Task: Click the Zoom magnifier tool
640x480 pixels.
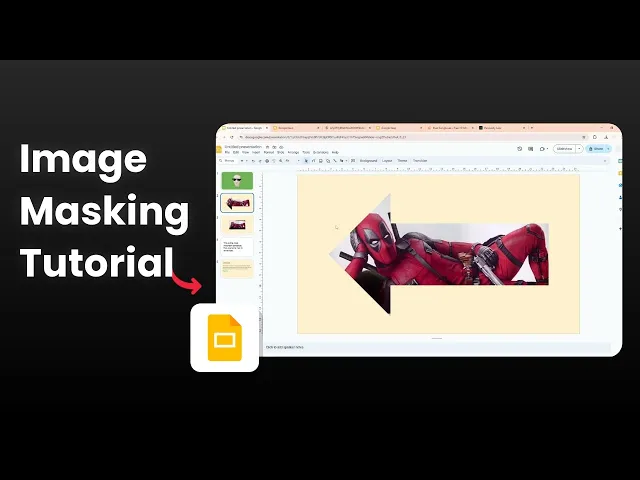Action: [x=280, y=161]
